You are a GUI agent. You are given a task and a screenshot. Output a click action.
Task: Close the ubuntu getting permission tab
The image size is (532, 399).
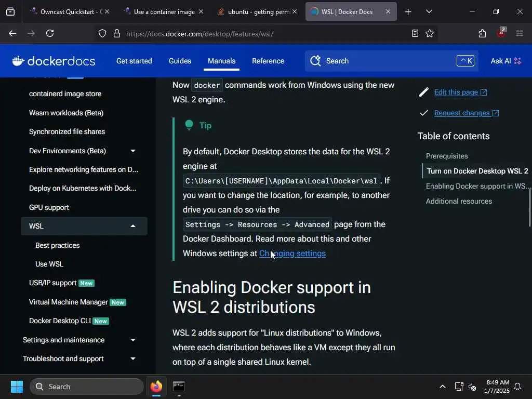click(295, 11)
